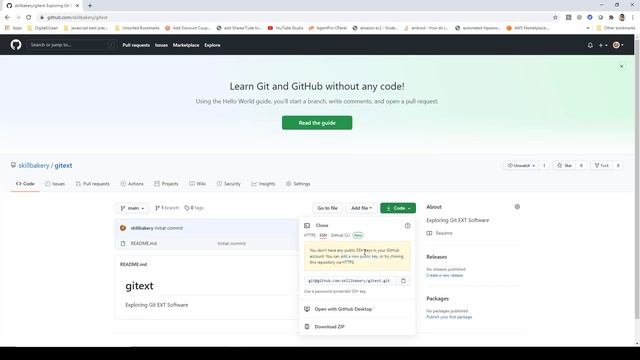Open the YouTube Studio bookmark
The height and width of the screenshot is (360, 640).
pyautogui.click(x=285, y=28)
